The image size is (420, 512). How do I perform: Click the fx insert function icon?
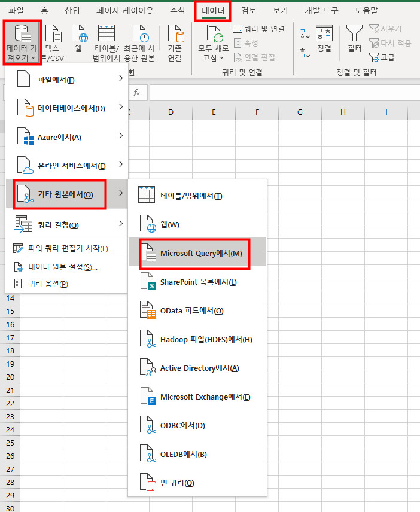(x=136, y=93)
